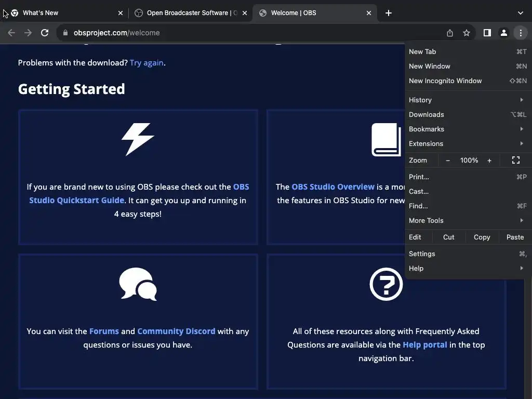Open a new tab with plus button
The width and height of the screenshot is (532, 399).
[x=389, y=13]
